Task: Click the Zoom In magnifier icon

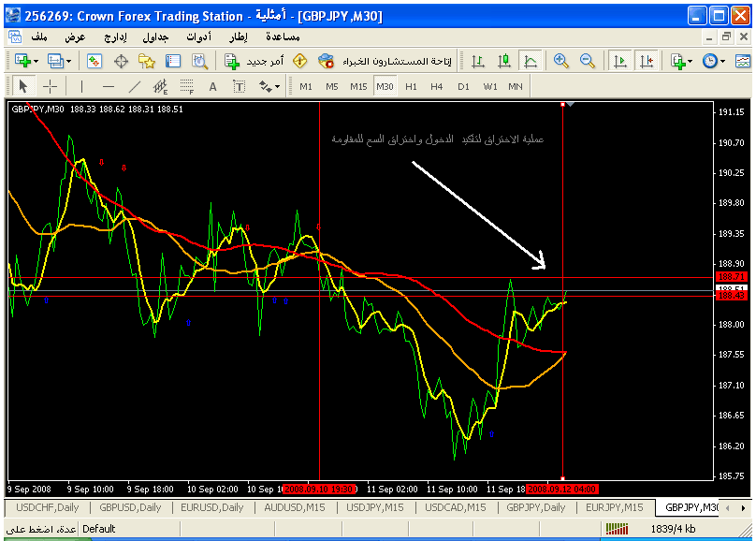Action: click(561, 61)
